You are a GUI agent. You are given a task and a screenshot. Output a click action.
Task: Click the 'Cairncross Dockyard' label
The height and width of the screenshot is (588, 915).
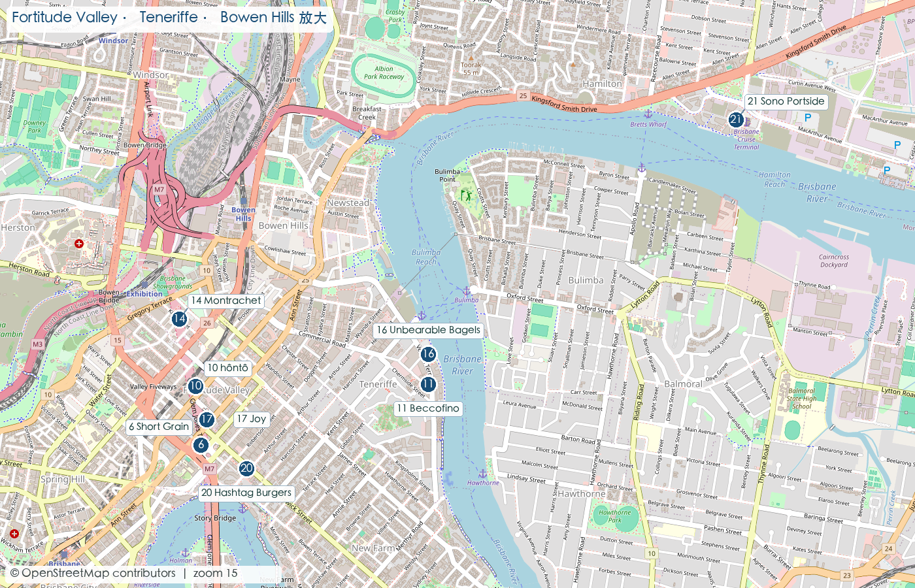coord(834,261)
